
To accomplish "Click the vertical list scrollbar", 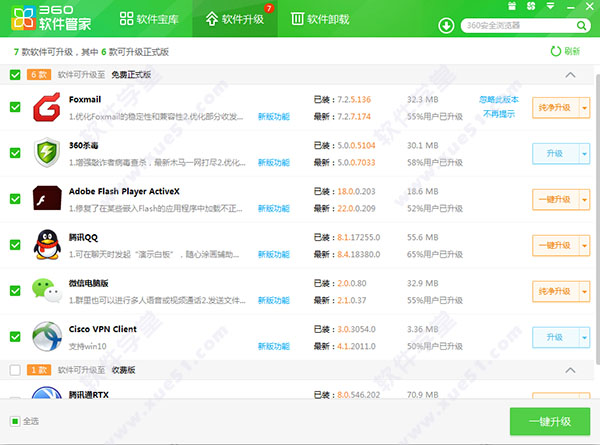I will (x=597, y=218).
